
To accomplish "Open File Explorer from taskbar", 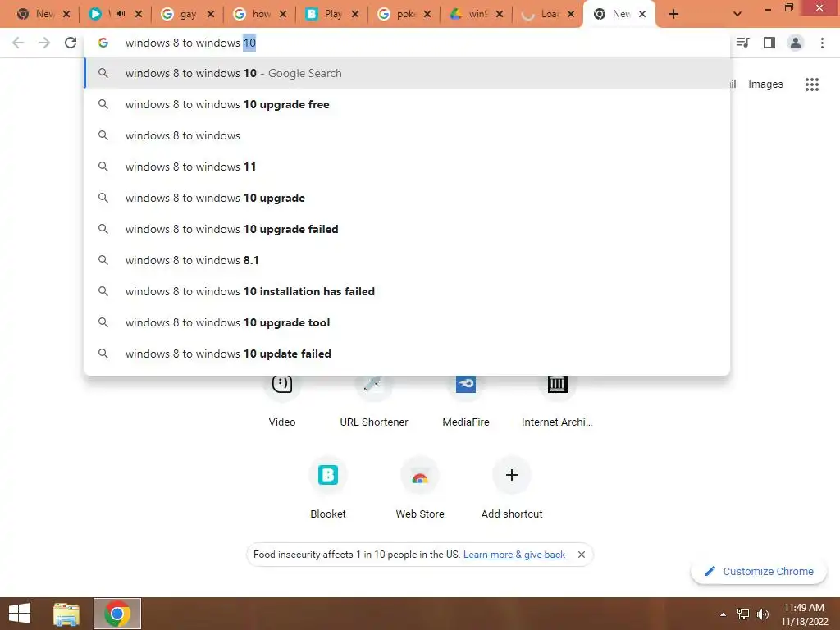I will click(x=66, y=614).
